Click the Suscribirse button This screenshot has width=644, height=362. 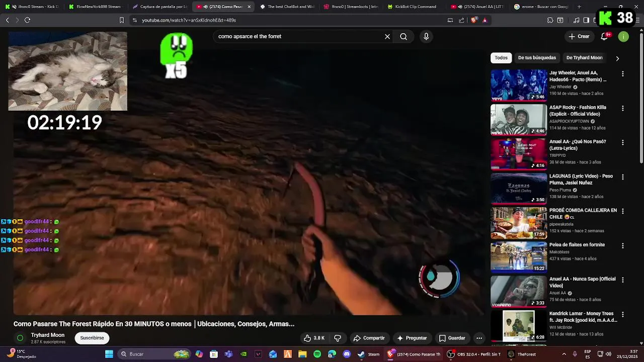[92, 338]
